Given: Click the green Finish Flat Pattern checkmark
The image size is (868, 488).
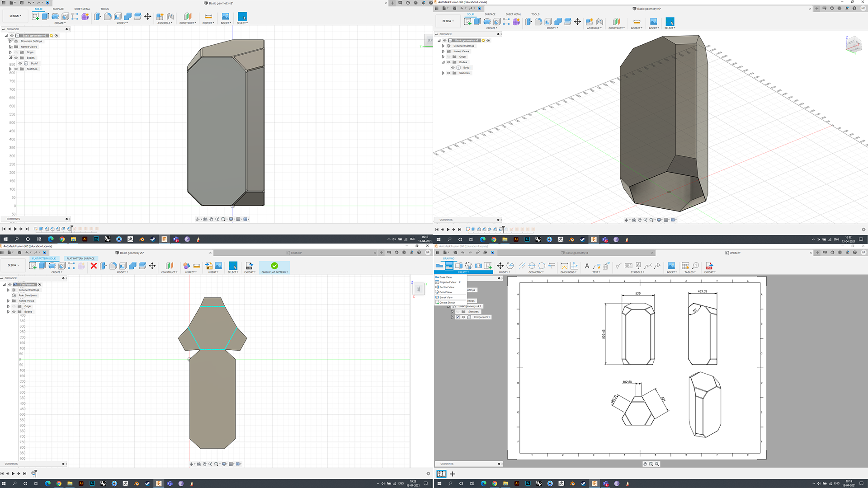Looking at the screenshot, I should pyautogui.click(x=274, y=266).
